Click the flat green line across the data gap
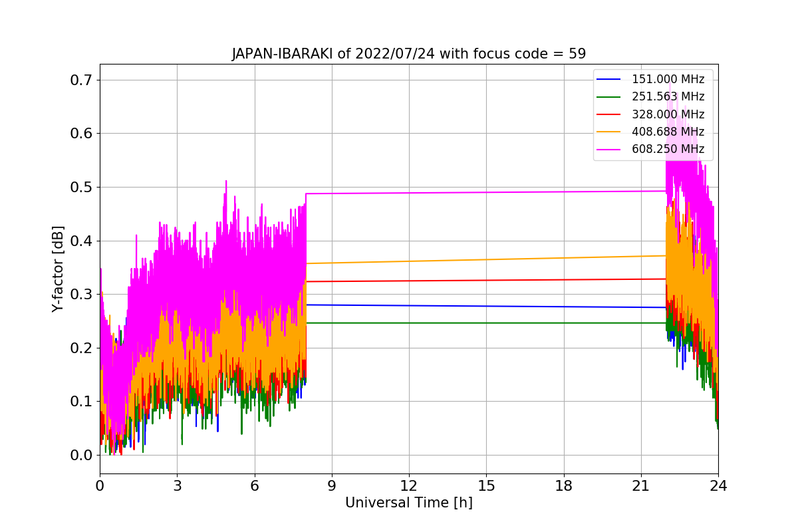This screenshot has width=798, height=532. pyautogui.click(x=486, y=323)
